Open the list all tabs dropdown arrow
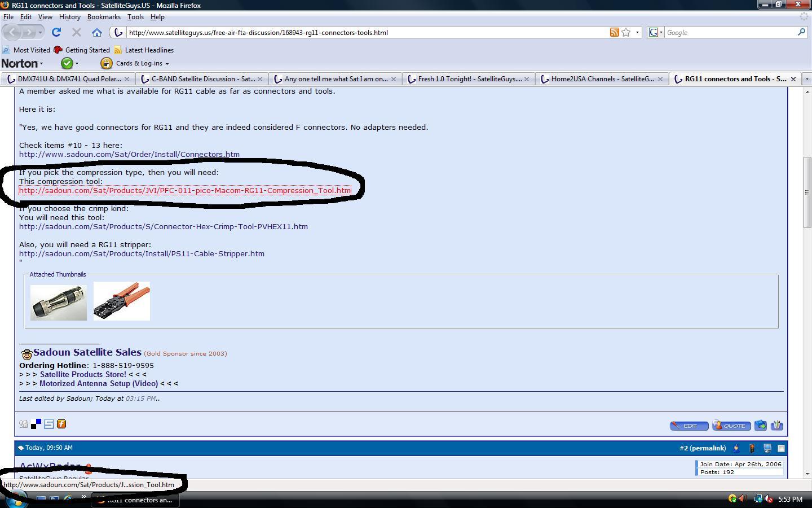 coord(806,79)
